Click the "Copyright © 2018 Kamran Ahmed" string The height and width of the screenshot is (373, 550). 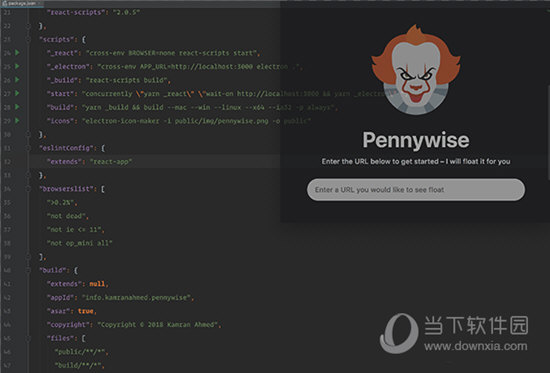(x=158, y=325)
